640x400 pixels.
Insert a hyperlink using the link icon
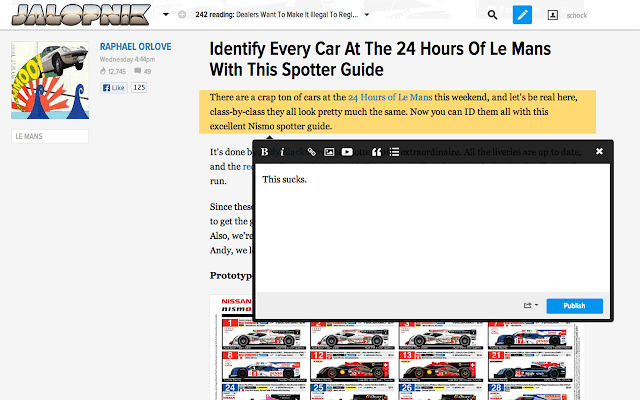311,152
